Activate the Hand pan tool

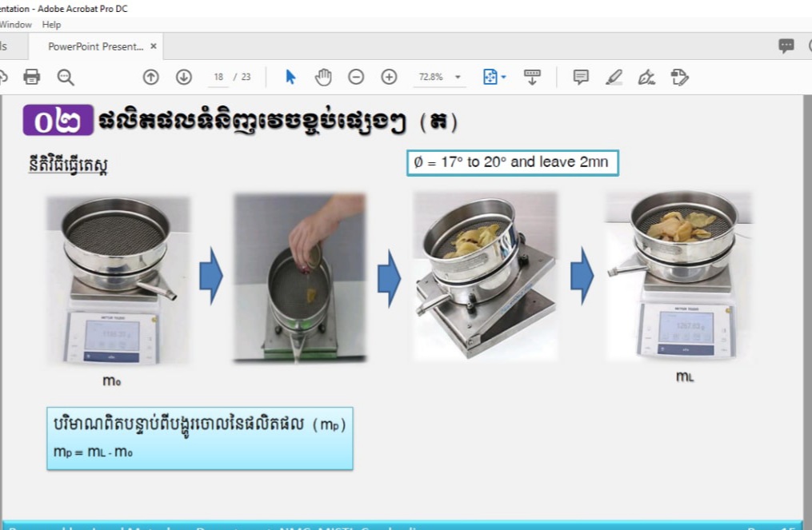(x=323, y=77)
